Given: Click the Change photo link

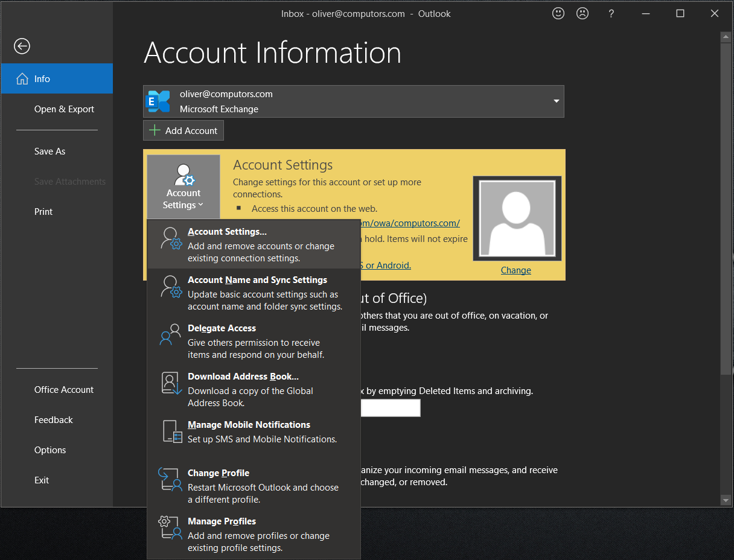Looking at the screenshot, I should coord(516,270).
